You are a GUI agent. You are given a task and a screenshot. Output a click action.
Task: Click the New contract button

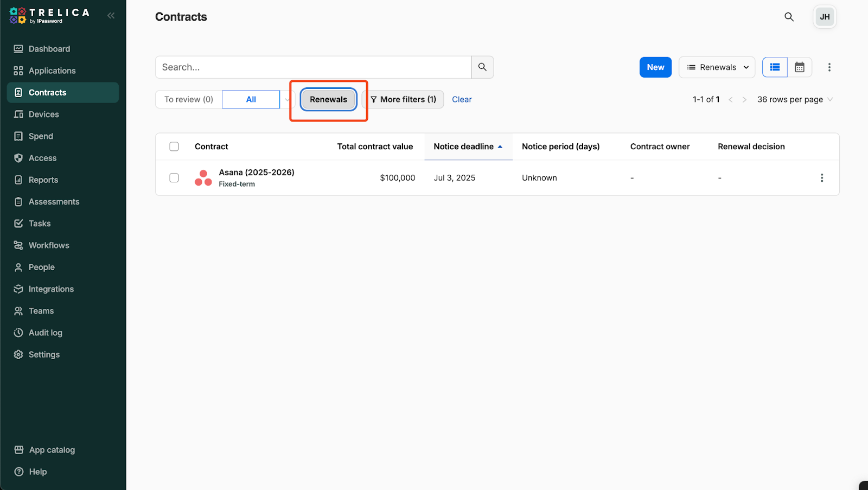[x=655, y=67]
